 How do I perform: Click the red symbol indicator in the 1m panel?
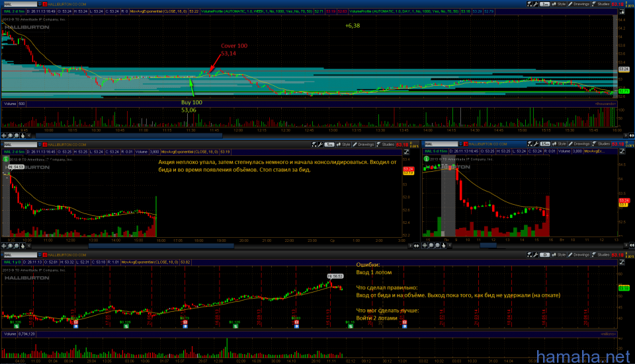coord(44,4)
